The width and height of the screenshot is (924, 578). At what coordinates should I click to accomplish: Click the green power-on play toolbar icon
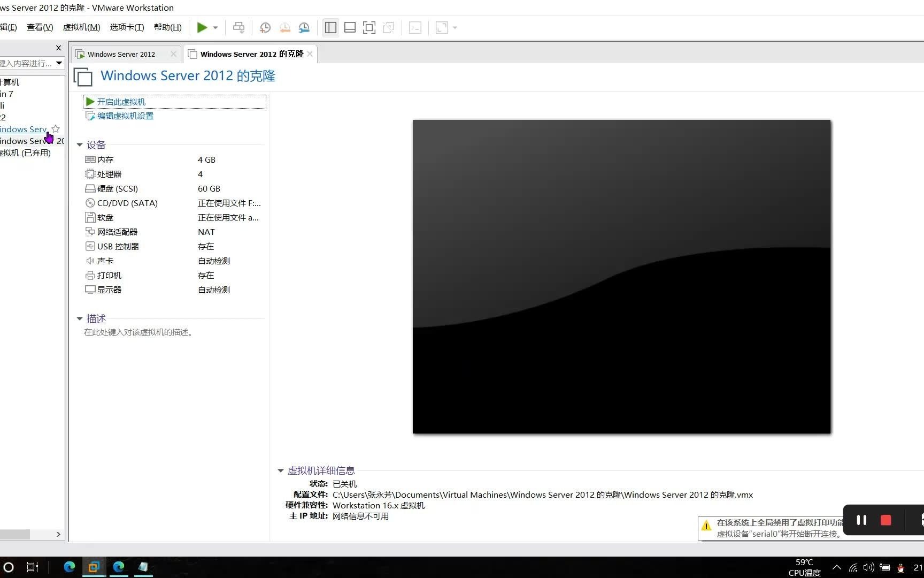point(202,28)
